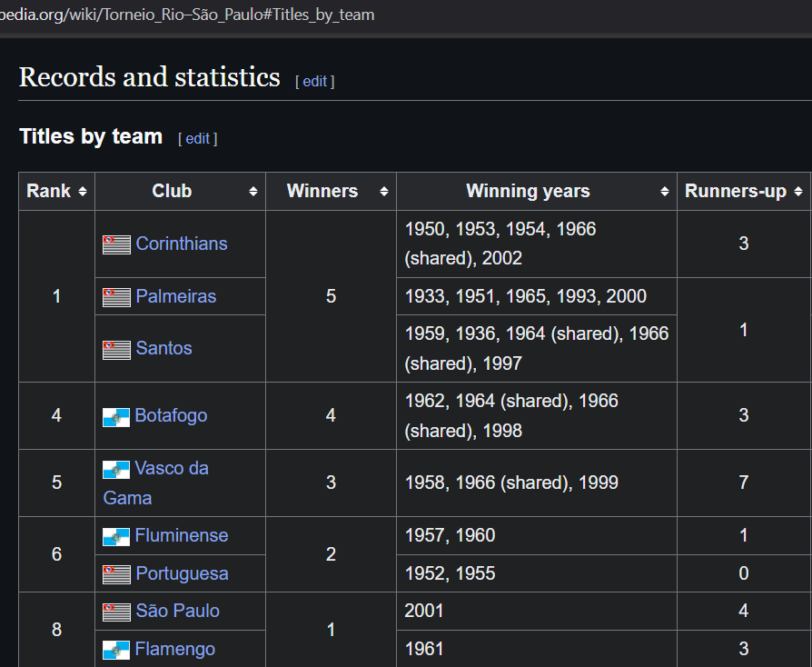Click cell '1933, 1951, 1965, 1993, 2000'
This screenshot has width=812, height=667.
click(x=537, y=296)
